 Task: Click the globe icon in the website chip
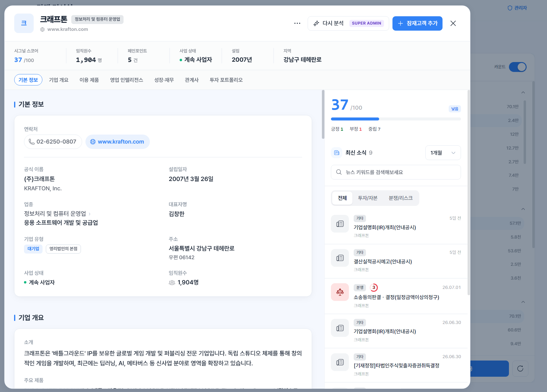click(93, 142)
